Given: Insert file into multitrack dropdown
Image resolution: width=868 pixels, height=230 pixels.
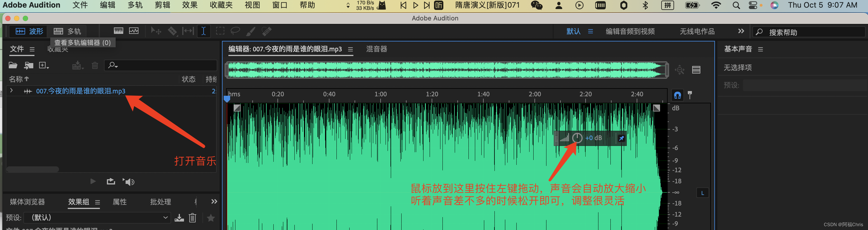Looking at the screenshot, I should (78, 65).
